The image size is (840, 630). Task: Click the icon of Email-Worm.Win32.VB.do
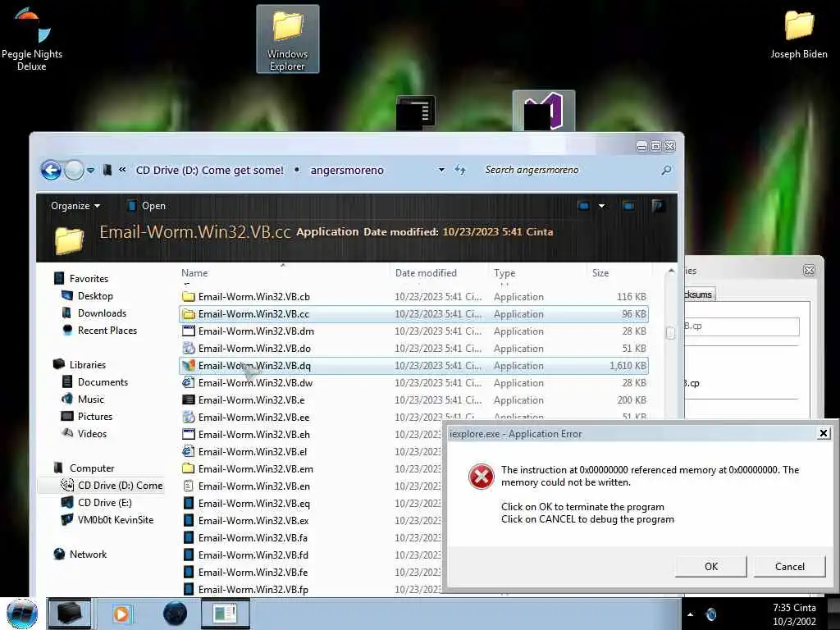tap(189, 348)
